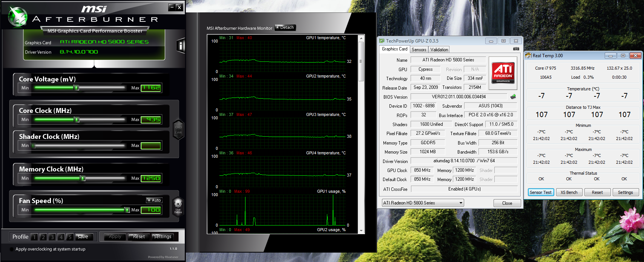This screenshot has width=644, height=262.
Task: Click the 3316.85 MHz reading in Real Temp
Action: [583, 68]
